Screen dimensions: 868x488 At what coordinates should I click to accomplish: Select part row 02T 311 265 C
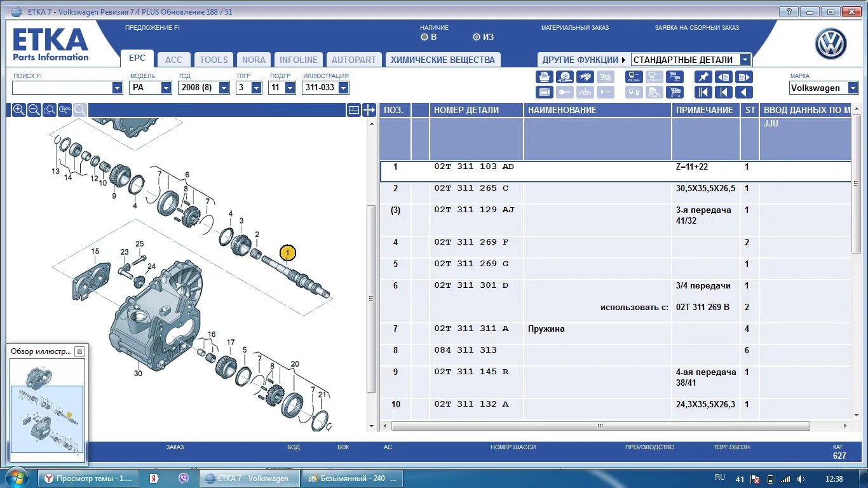click(x=615, y=193)
